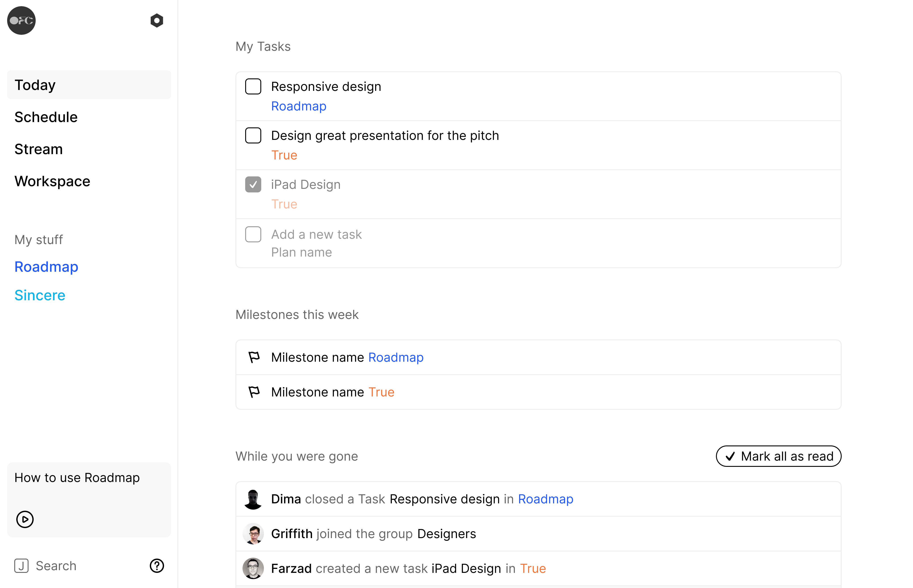Open True link under presentation pitch task
Viewport: 913px width, 588px height.
284,155
